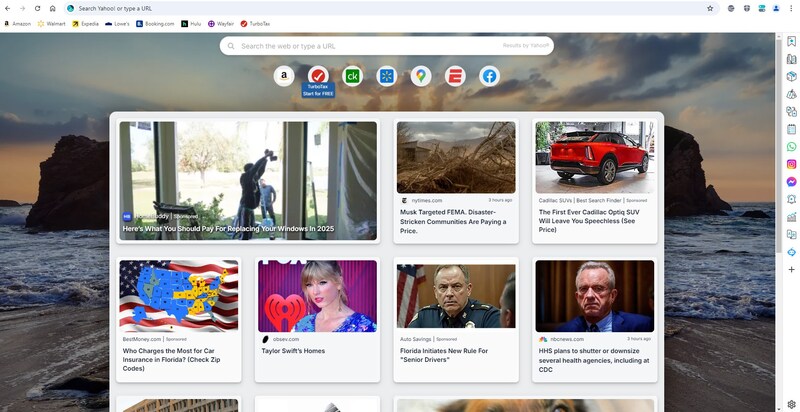800x412 pixels.
Task: Click the Yahoo web search box
Action: (x=370, y=46)
